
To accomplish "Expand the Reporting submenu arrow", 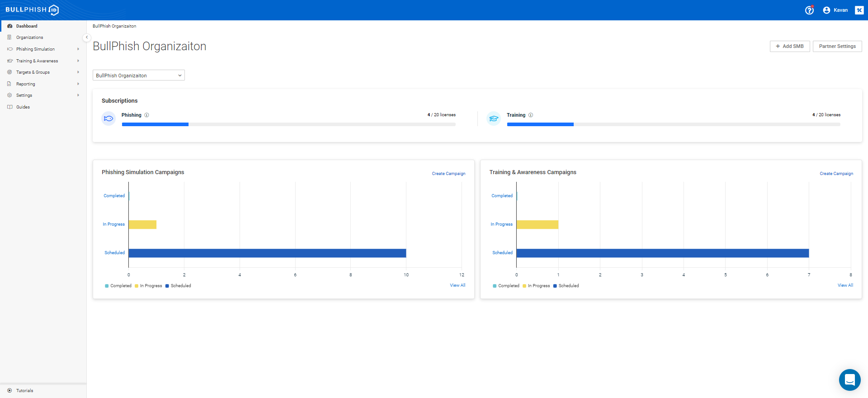I will (78, 84).
